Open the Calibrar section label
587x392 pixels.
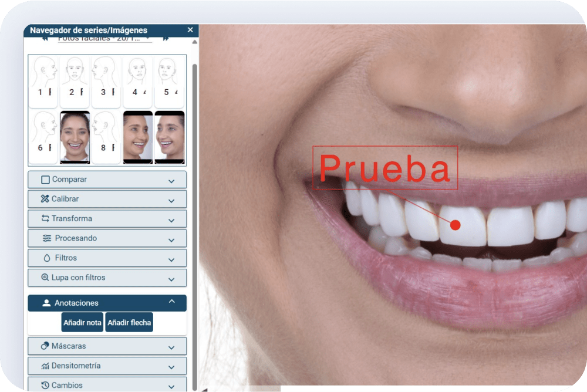click(65, 199)
